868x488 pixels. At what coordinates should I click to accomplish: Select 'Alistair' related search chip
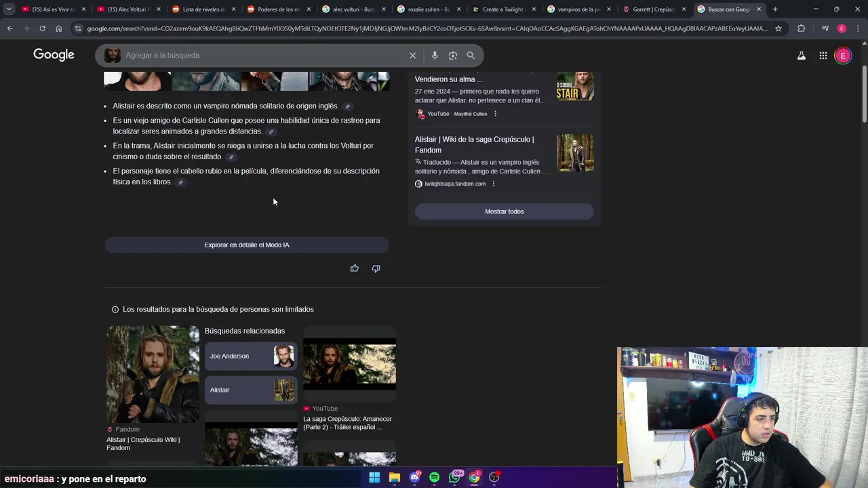pyautogui.click(x=251, y=390)
